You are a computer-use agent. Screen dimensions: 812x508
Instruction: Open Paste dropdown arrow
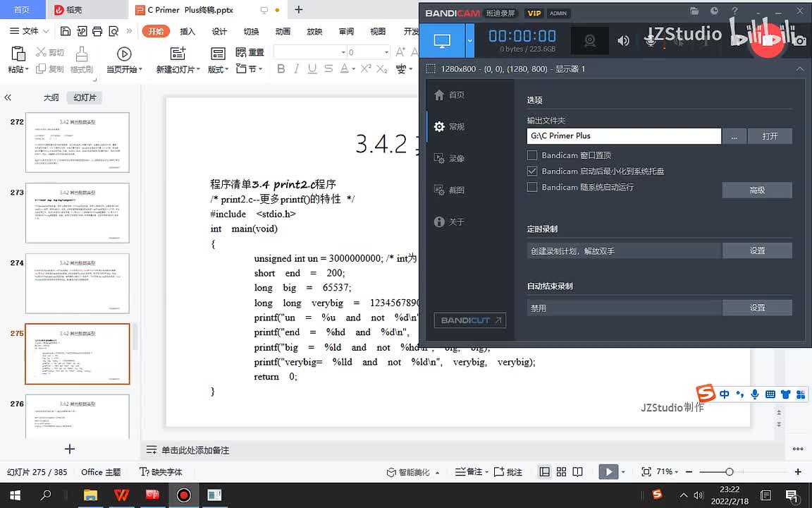26,69
